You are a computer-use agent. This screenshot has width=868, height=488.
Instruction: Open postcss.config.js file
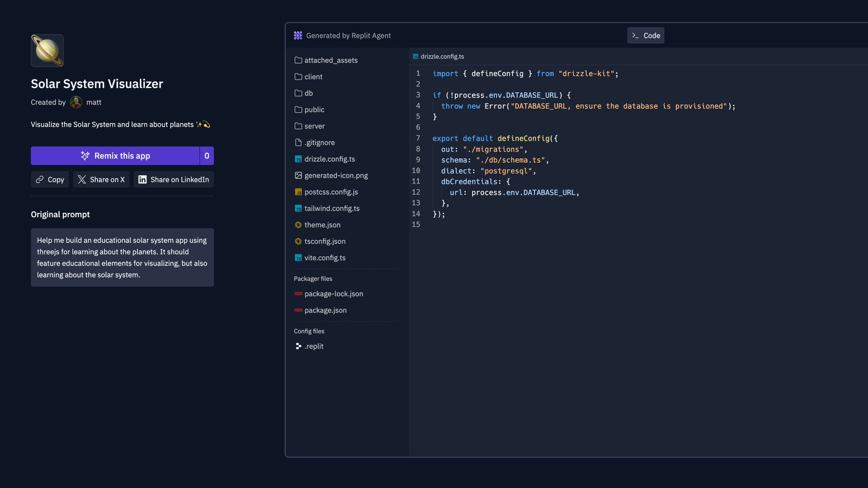[x=326, y=192]
